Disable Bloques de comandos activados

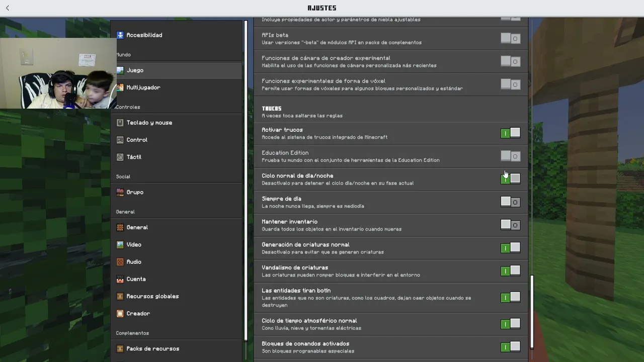(510, 347)
